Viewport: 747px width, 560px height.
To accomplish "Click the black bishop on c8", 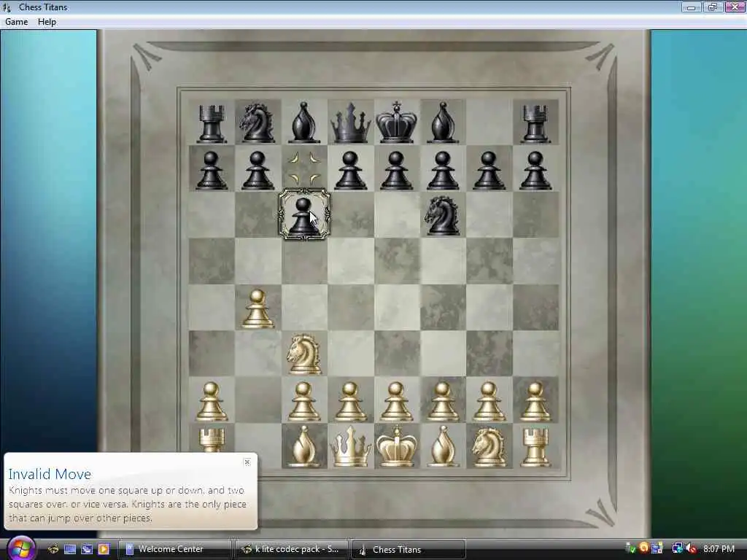I will click(304, 122).
